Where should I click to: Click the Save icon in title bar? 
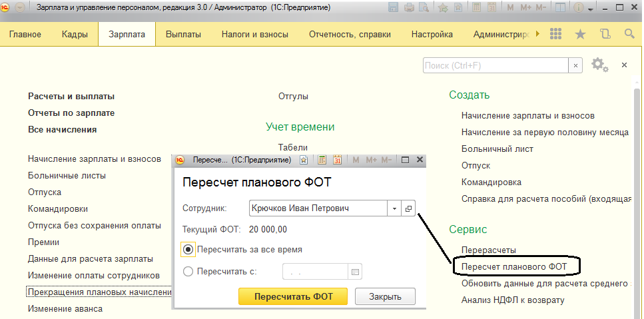tap(393, 8)
